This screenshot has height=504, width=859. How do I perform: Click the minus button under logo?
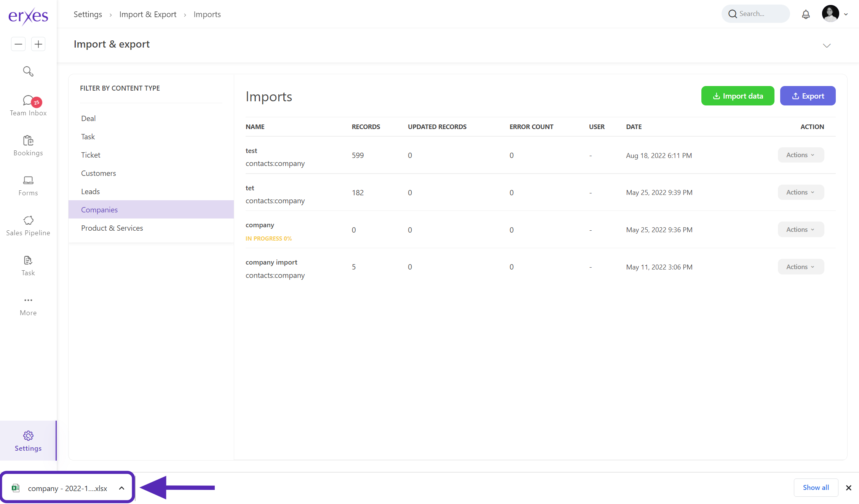(18, 44)
